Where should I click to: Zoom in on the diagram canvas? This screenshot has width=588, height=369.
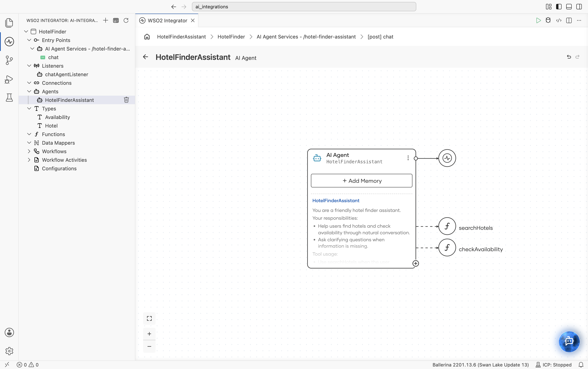coord(149,334)
